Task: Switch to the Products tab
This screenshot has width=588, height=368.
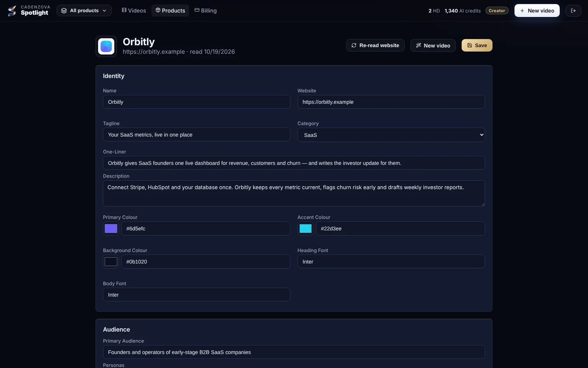Action: point(171,11)
